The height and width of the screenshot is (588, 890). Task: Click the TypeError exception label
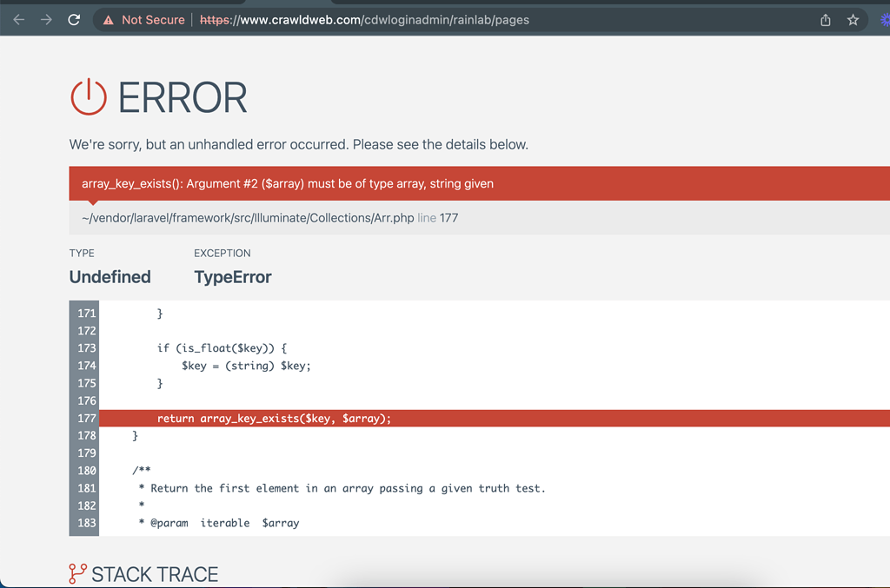pos(232,276)
